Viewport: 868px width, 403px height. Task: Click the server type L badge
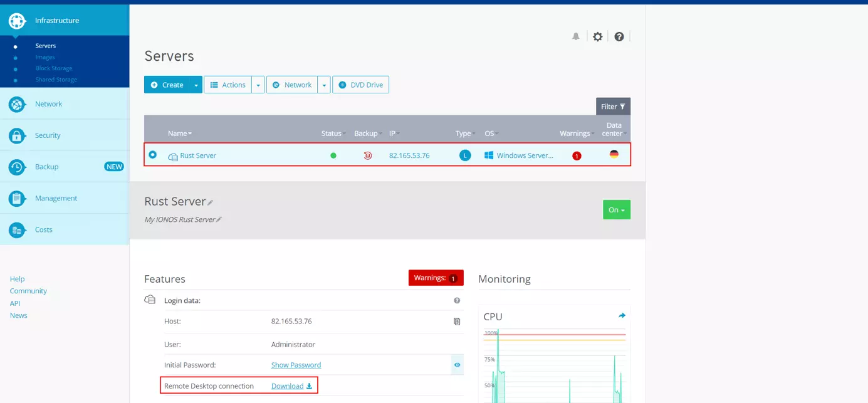(x=465, y=155)
